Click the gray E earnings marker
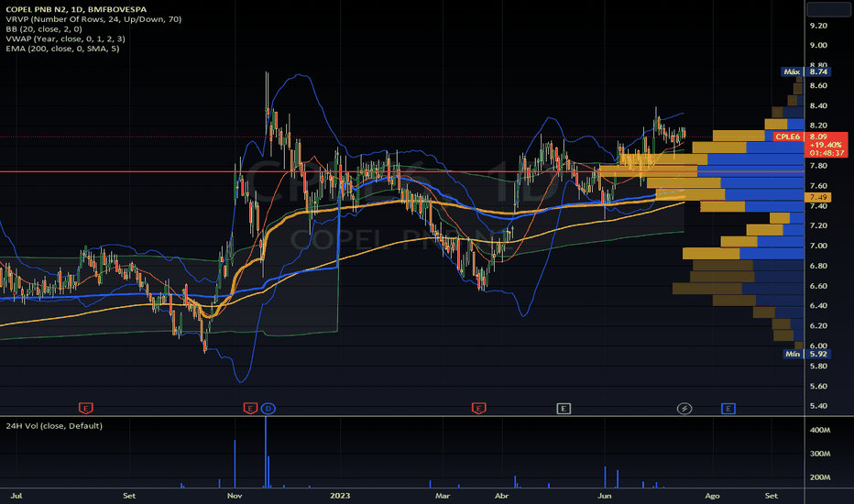The width and height of the screenshot is (854, 504). pyautogui.click(x=564, y=408)
